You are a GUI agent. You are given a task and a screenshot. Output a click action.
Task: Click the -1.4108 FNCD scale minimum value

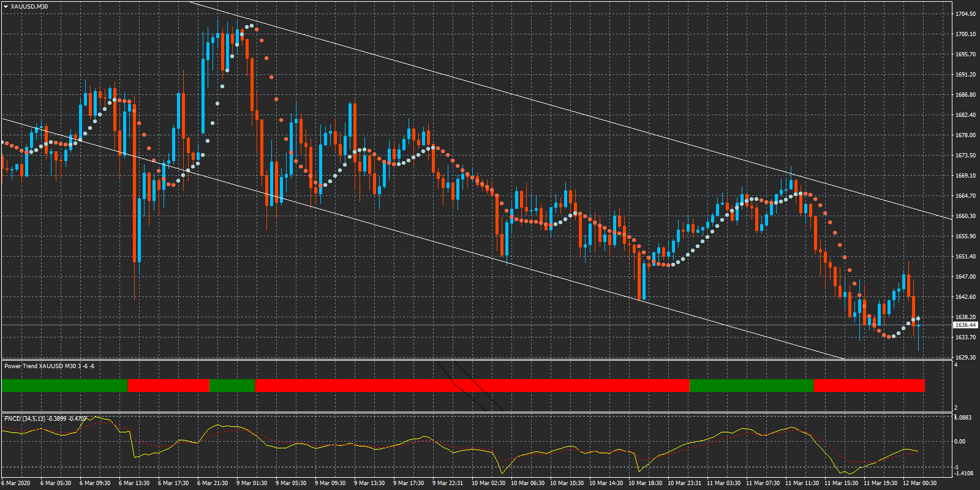964,473
